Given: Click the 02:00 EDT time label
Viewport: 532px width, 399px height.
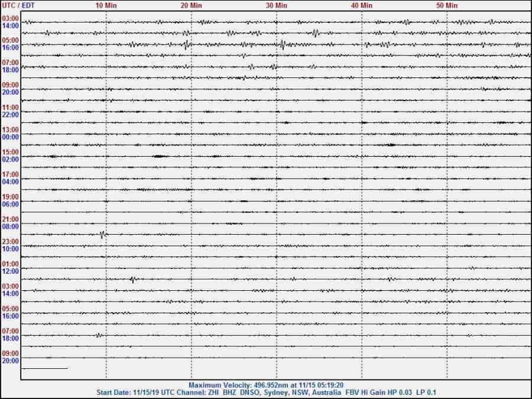Looking at the screenshot, I should coord(10,160).
